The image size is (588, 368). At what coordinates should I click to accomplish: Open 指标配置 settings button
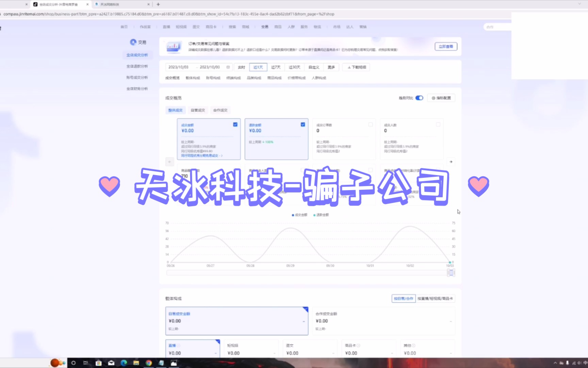[x=441, y=98]
